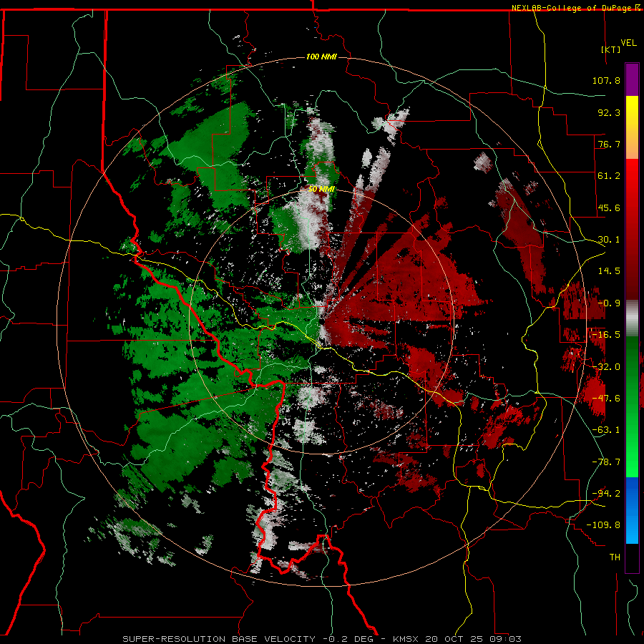This screenshot has width=644, height=644.
Task: Click the 14.5 scale value
Action: click(609, 271)
